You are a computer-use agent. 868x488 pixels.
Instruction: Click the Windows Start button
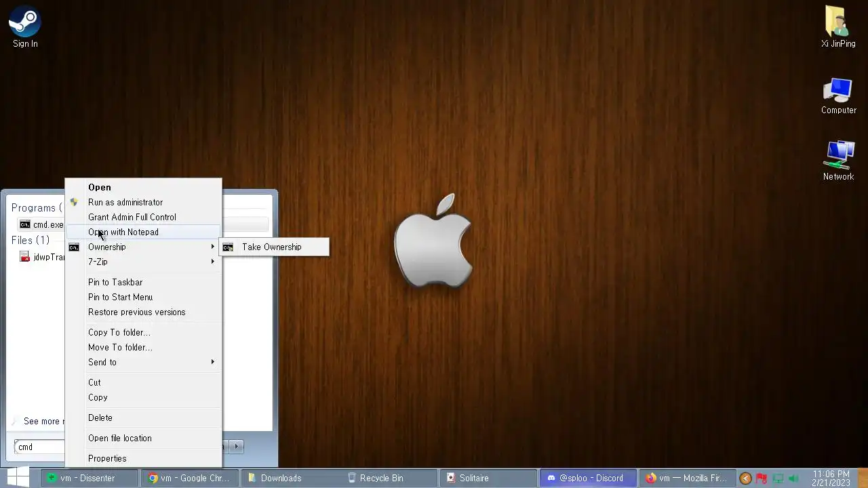pyautogui.click(x=18, y=477)
